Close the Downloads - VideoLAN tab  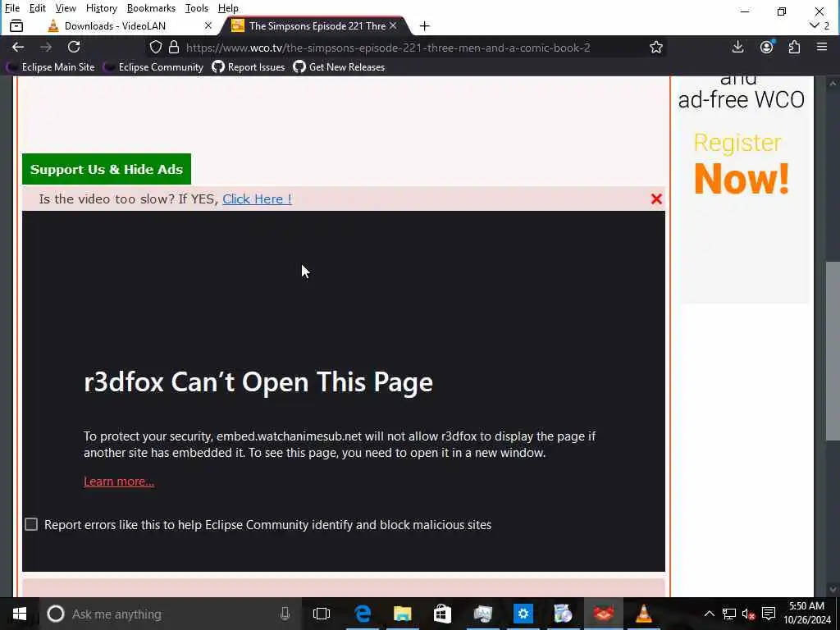(x=208, y=25)
